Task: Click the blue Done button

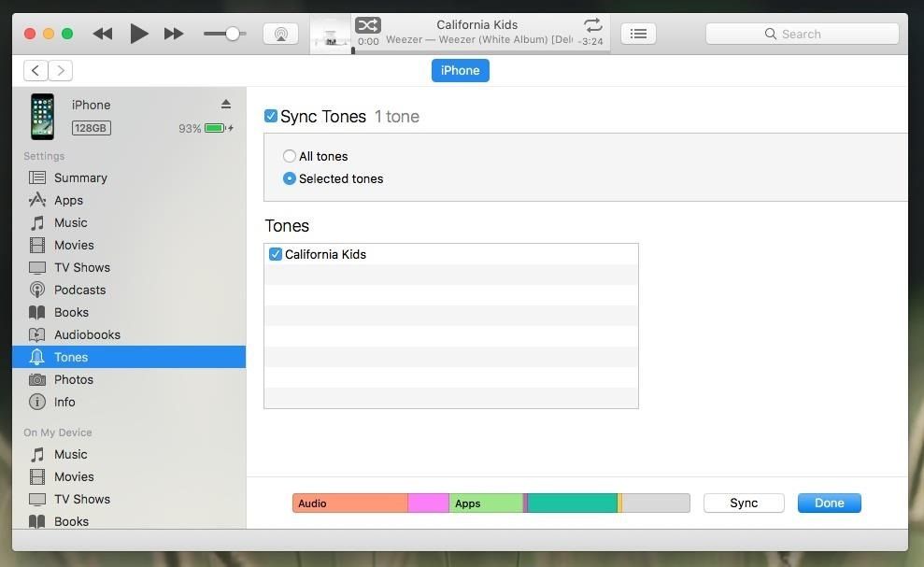Action: coord(829,503)
